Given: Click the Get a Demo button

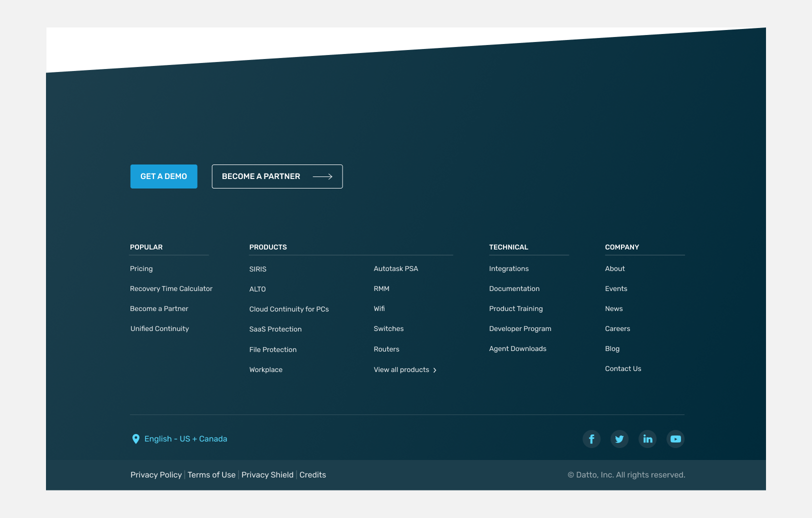Looking at the screenshot, I should pyautogui.click(x=164, y=176).
